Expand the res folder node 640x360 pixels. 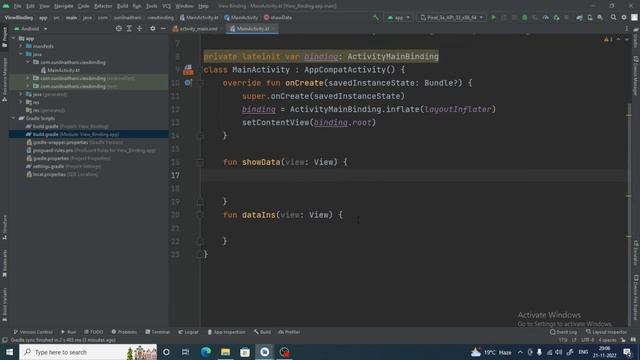(21, 102)
